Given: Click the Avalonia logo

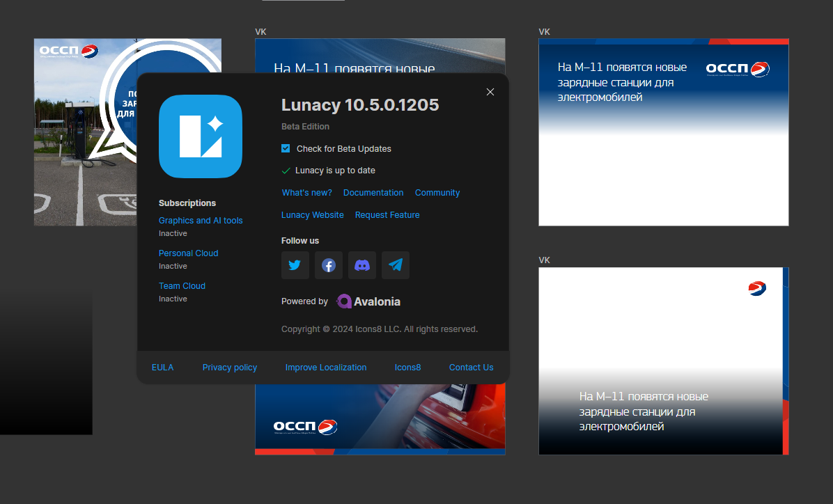Looking at the screenshot, I should pyautogui.click(x=368, y=301).
